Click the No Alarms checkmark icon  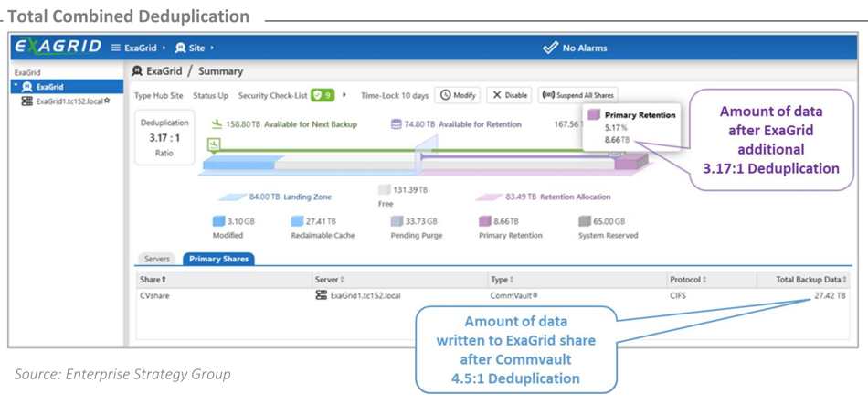550,48
